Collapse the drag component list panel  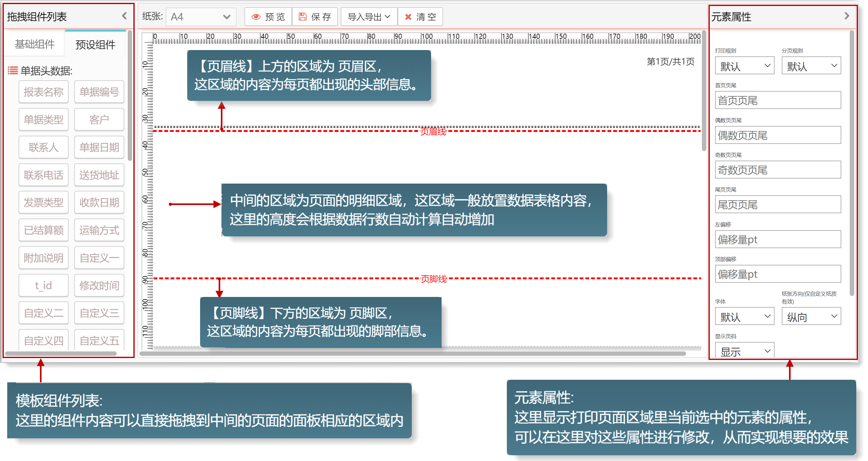pyautogui.click(x=124, y=16)
